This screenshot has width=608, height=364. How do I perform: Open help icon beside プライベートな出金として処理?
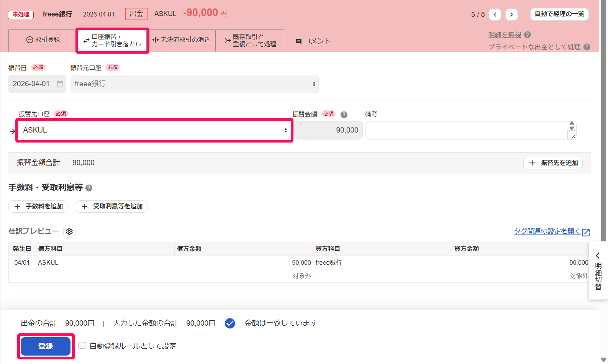click(587, 47)
